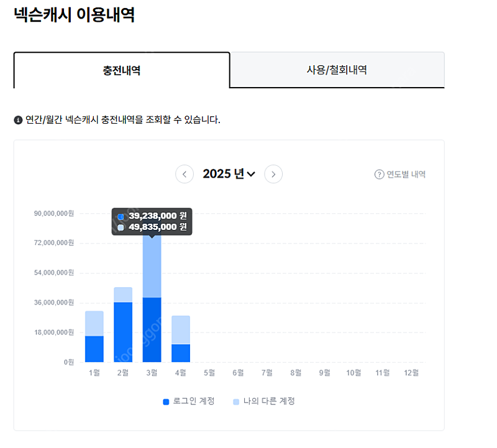Go to next year with right arrow
The height and width of the screenshot is (448, 497).
pos(273,174)
